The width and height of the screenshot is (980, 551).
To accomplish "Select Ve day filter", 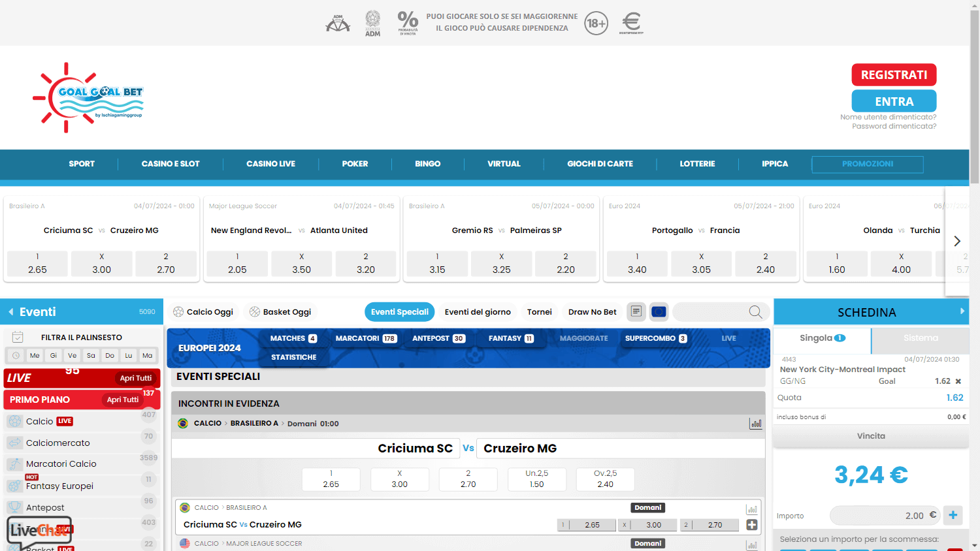I will [x=73, y=356].
